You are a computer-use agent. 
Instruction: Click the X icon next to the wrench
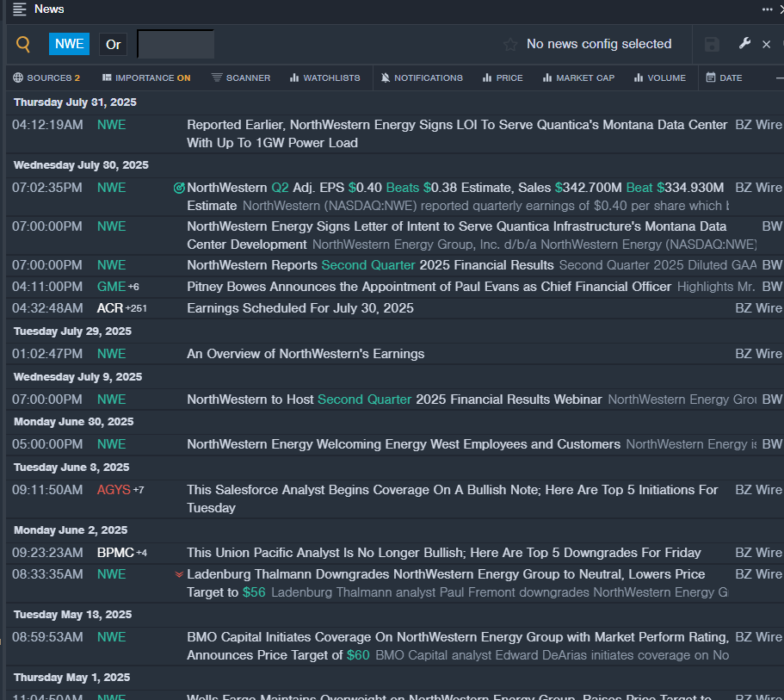coord(766,45)
